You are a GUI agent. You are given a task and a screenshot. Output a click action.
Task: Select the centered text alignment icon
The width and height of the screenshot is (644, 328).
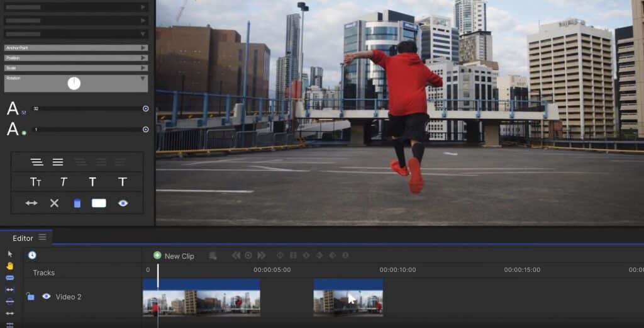coord(58,162)
